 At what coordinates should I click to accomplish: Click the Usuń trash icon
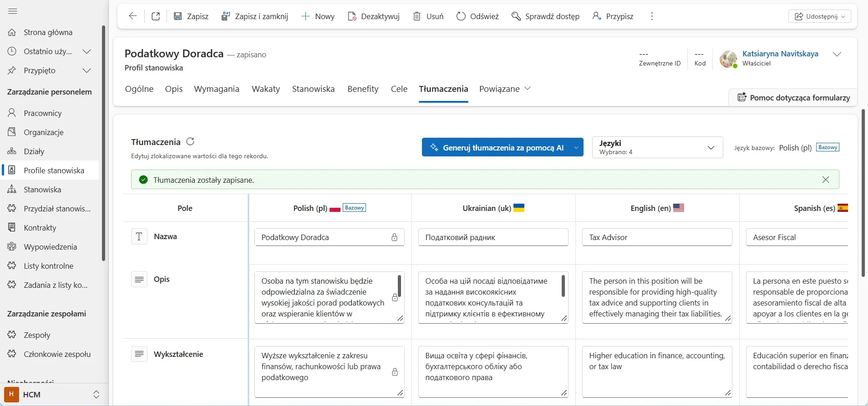pos(416,16)
